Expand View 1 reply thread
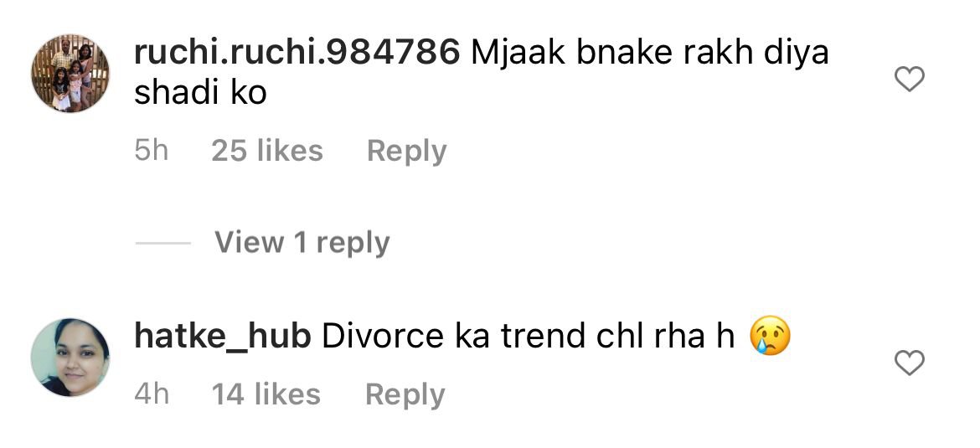Viewport: 980px width, 448px height. pyautogui.click(x=302, y=243)
